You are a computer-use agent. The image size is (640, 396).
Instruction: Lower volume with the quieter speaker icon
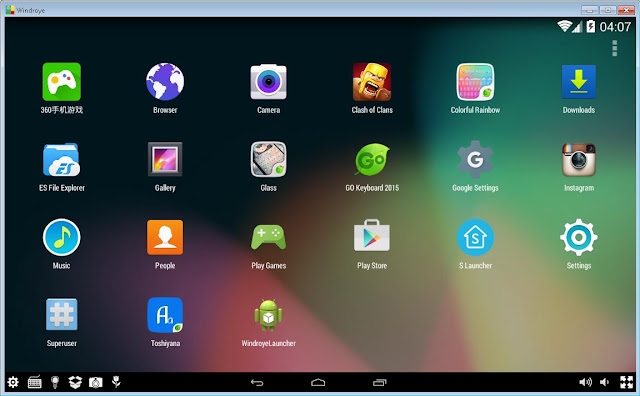tap(604, 382)
